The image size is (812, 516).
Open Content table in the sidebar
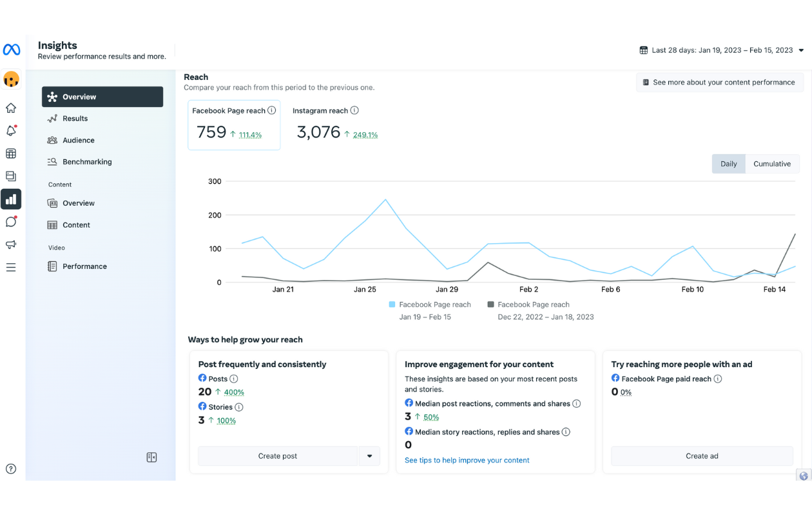click(102, 225)
